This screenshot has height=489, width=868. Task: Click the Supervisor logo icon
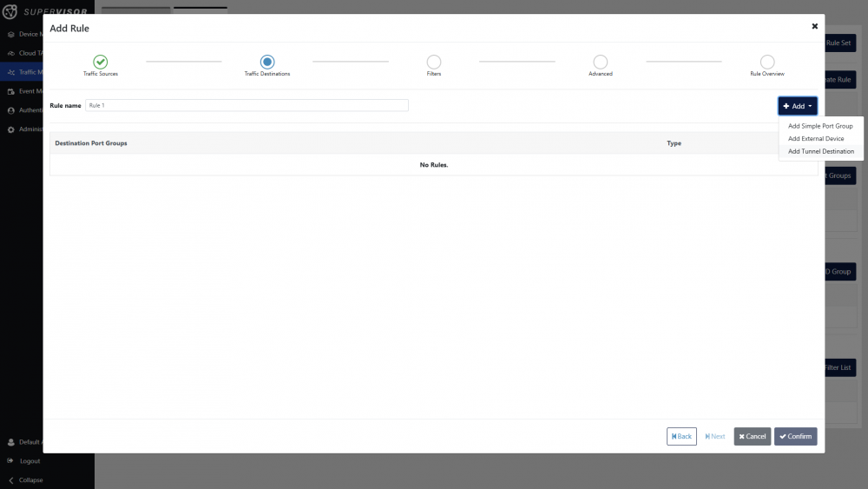(x=10, y=11)
